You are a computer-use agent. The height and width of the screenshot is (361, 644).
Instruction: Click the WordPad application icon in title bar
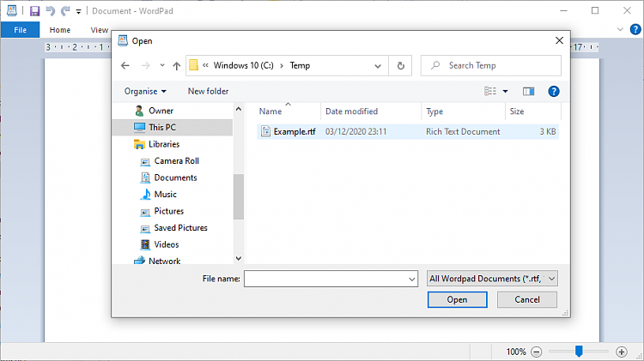pos(12,10)
